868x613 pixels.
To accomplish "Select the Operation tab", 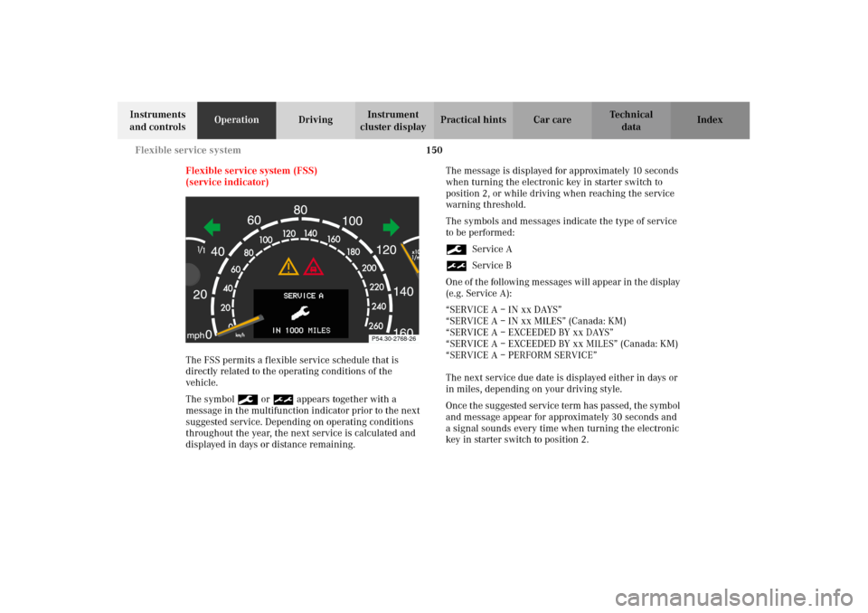I will tap(236, 120).
